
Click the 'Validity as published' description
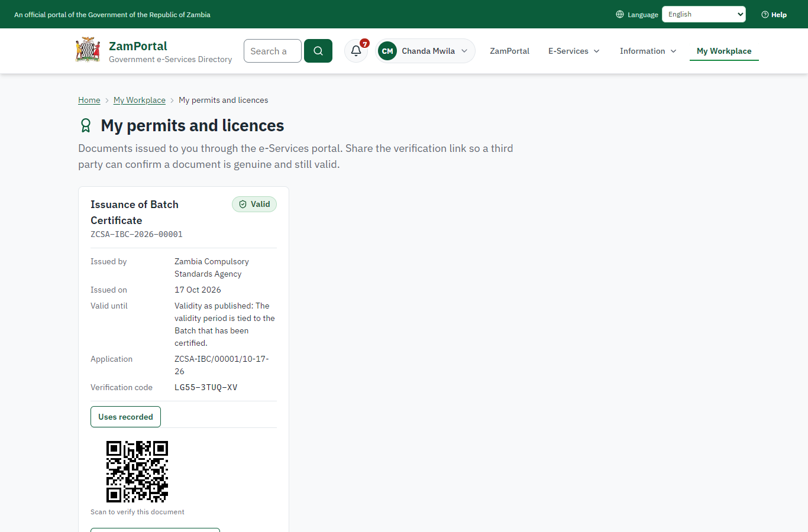tap(225, 324)
